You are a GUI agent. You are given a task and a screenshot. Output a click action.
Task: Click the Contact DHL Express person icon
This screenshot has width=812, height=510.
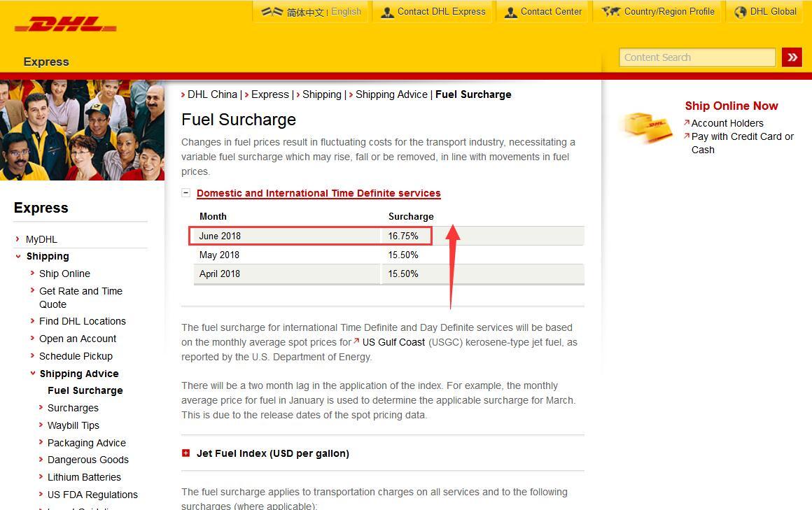pyautogui.click(x=387, y=12)
